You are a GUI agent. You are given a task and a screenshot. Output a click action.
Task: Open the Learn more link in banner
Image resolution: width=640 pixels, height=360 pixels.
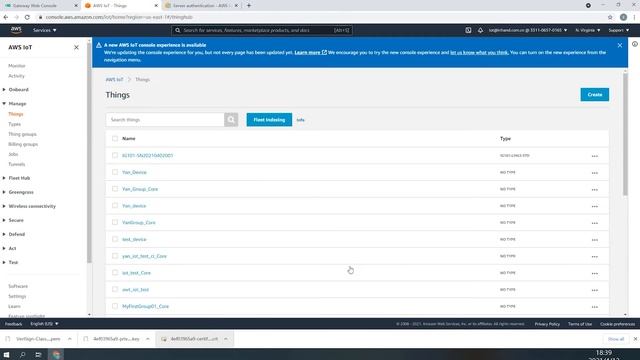[311, 52]
